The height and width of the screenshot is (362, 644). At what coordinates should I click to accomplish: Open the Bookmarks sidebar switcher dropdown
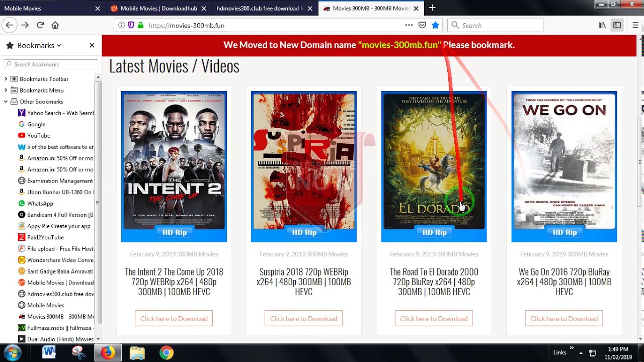(39, 45)
